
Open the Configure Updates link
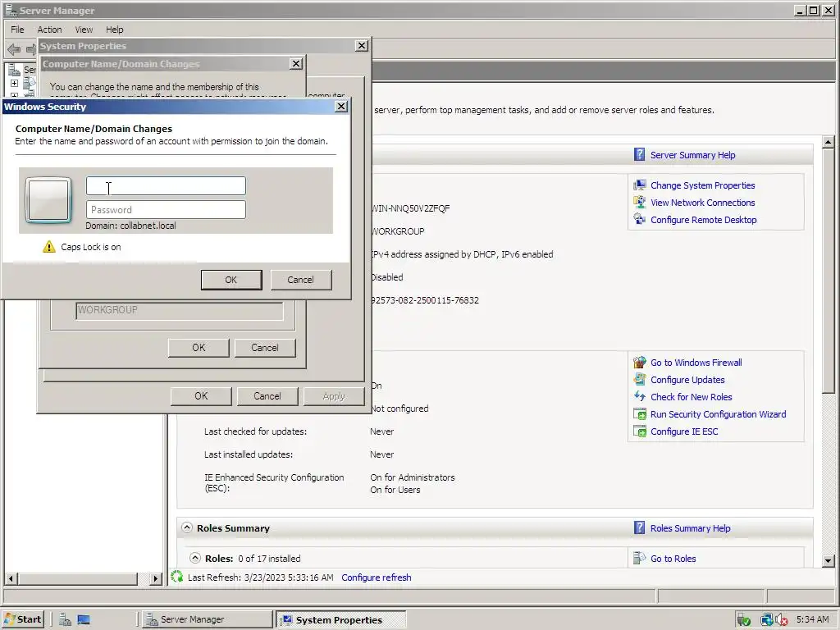point(687,380)
